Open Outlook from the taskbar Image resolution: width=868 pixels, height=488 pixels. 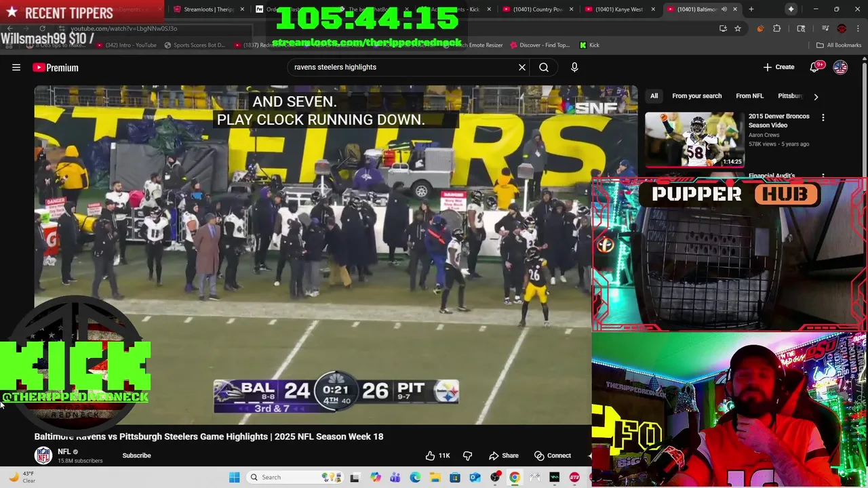[x=475, y=477]
